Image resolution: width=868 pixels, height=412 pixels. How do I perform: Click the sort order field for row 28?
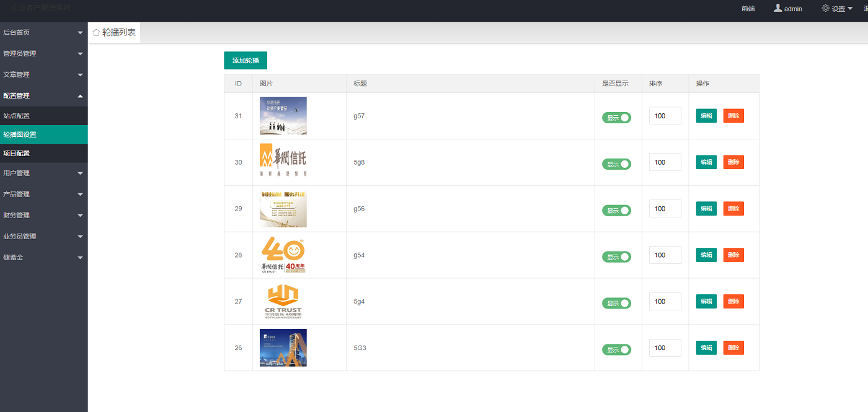[x=665, y=255]
